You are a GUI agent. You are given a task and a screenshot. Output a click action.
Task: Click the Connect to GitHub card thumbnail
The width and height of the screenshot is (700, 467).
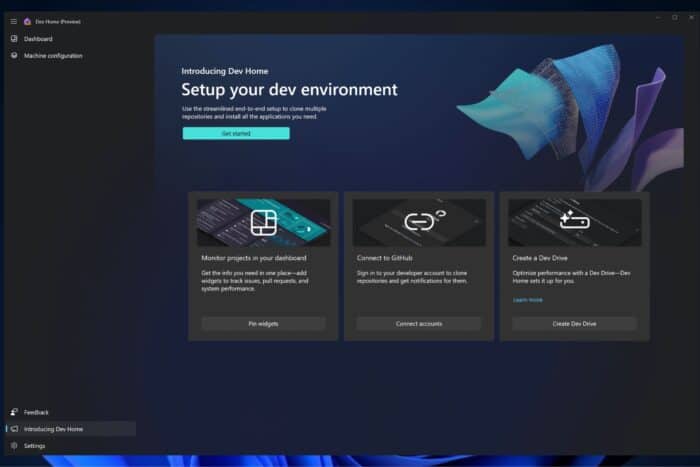coord(419,222)
